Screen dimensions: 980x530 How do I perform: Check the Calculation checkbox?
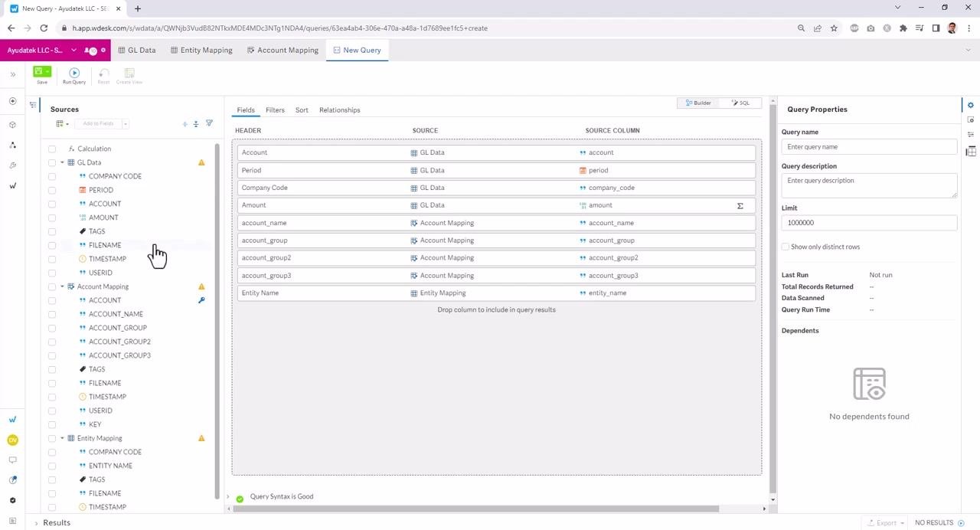tap(52, 149)
